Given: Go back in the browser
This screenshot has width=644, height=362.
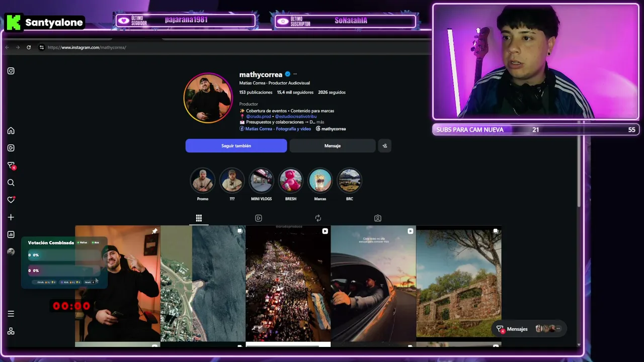Looking at the screenshot, I should tap(7, 47).
